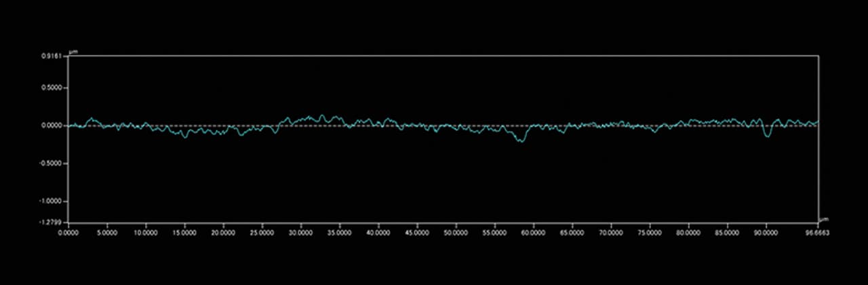Select the 90.0000 x-axis tick label
This screenshot has height=285, width=868.
(x=766, y=232)
